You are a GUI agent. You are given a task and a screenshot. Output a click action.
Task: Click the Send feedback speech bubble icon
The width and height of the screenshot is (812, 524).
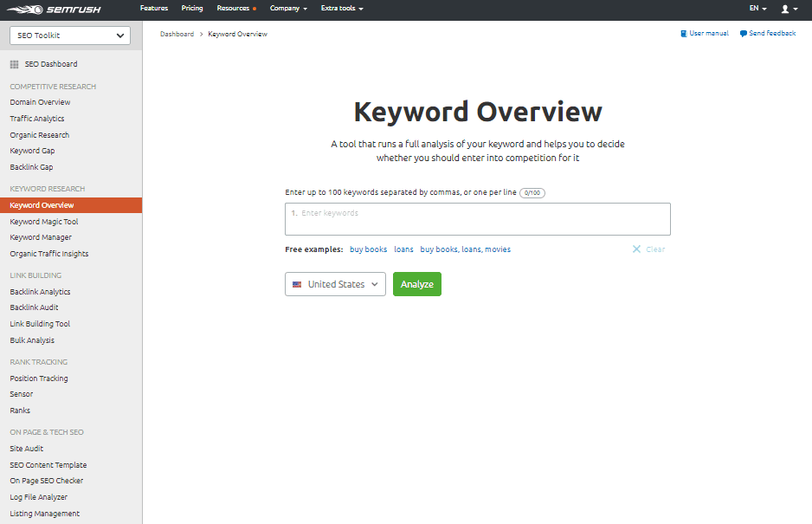coord(743,34)
